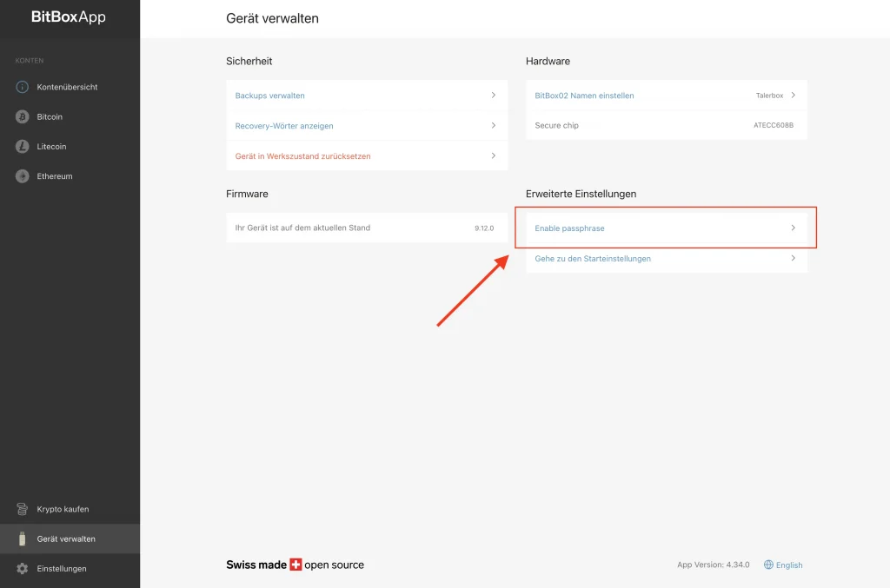890x588 pixels.
Task: Click the Litecoin coin icon in sidebar
Action: pyautogui.click(x=23, y=147)
